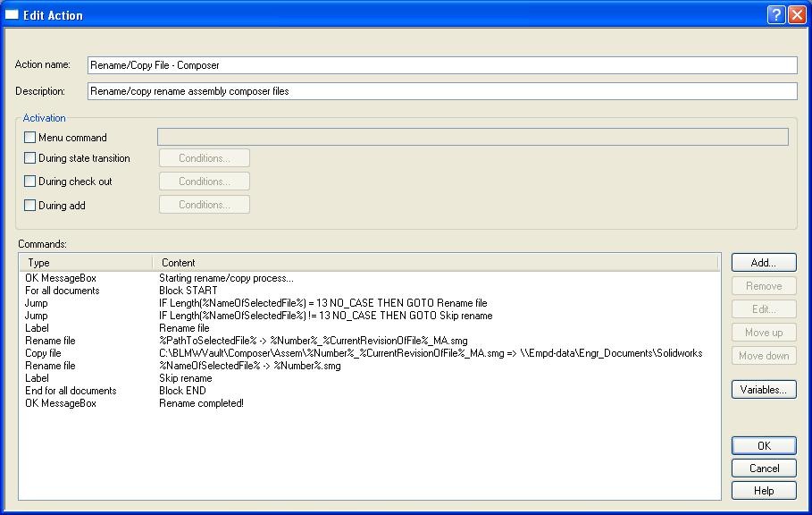
Task: Click the Menu command text box
Action: pyautogui.click(x=473, y=137)
